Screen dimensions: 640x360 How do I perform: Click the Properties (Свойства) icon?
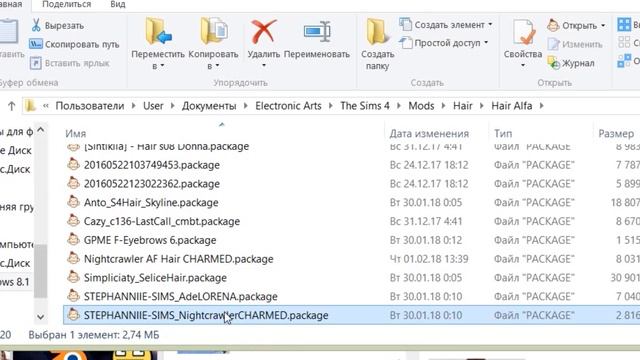[x=523, y=31]
